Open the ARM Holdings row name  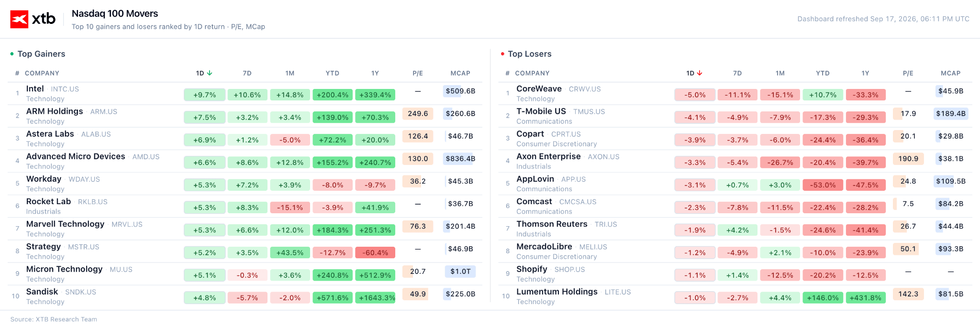pos(55,111)
